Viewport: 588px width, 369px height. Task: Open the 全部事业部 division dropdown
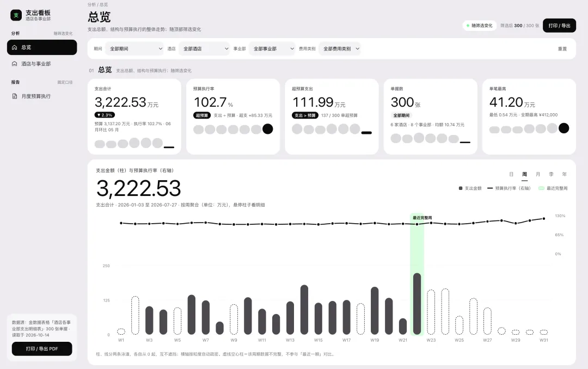coord(272,49)
